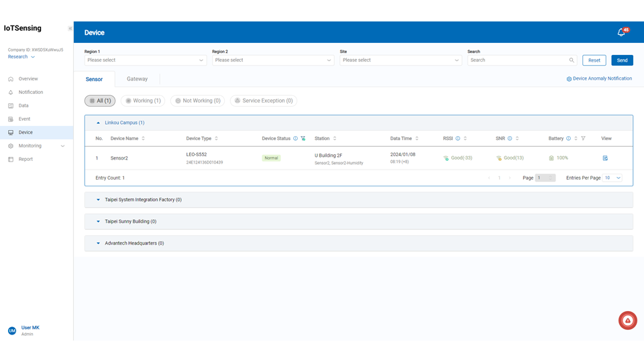Open Overview in the sidebar

28,79
